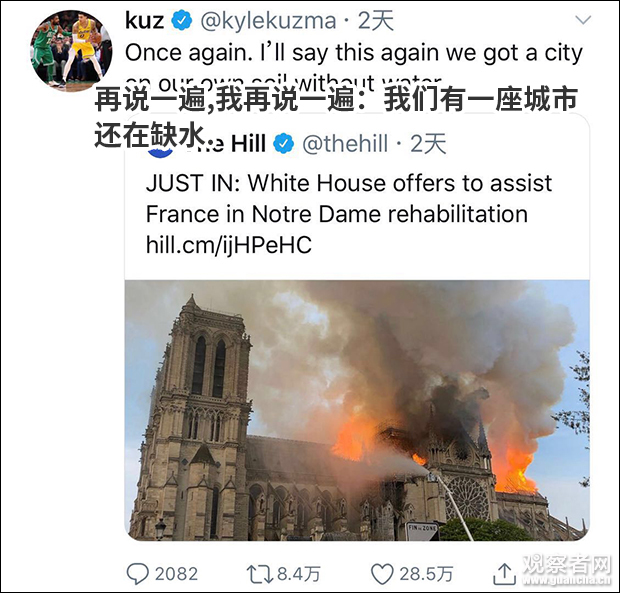Click the reply speech bubble icon
Viewport: 620px width, 593px height.
[x=137, y=574]
